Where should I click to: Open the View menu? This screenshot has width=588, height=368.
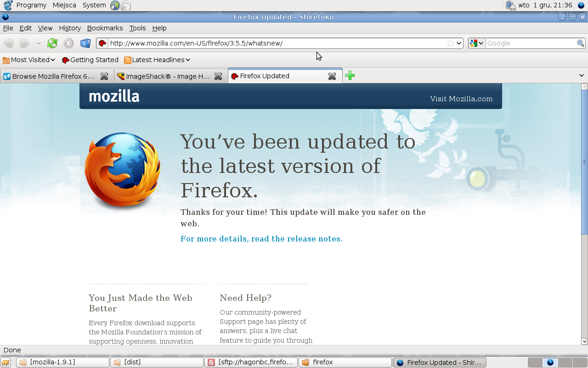tap(45, 28)
